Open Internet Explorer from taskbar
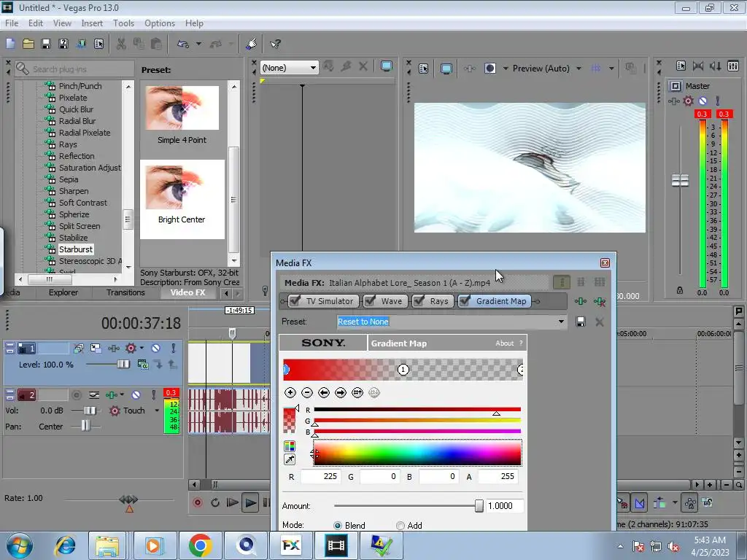 coord(66,545)
